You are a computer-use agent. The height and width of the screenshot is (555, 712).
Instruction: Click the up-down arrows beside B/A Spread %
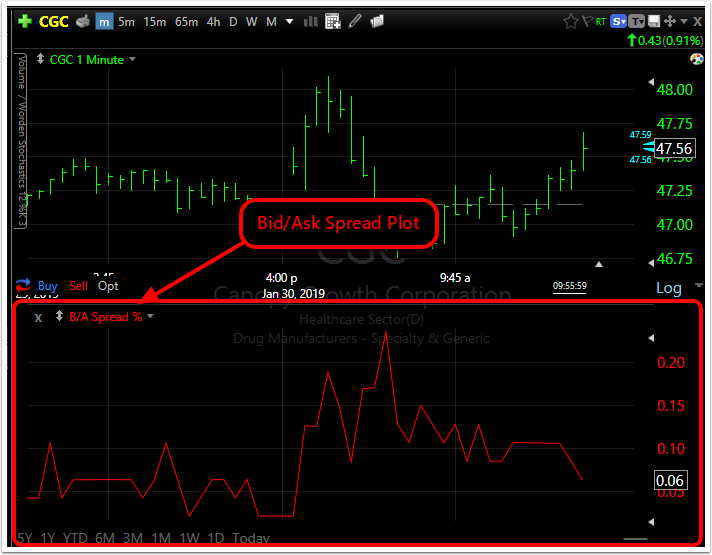click(59, 316)
